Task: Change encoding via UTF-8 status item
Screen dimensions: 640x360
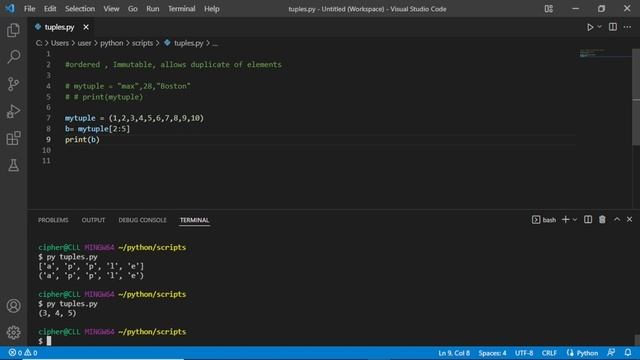Action: (x=524, y=353)
